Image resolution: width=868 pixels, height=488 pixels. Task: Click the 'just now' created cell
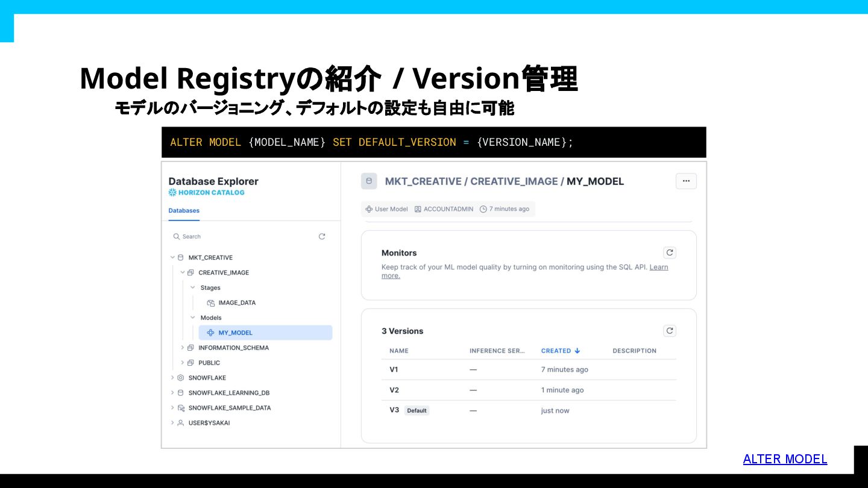[x=555, y=411]
